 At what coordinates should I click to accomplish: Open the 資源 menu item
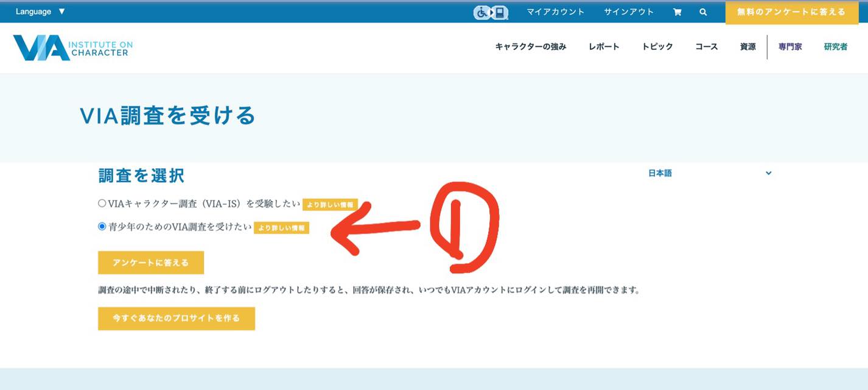(747, 47)
